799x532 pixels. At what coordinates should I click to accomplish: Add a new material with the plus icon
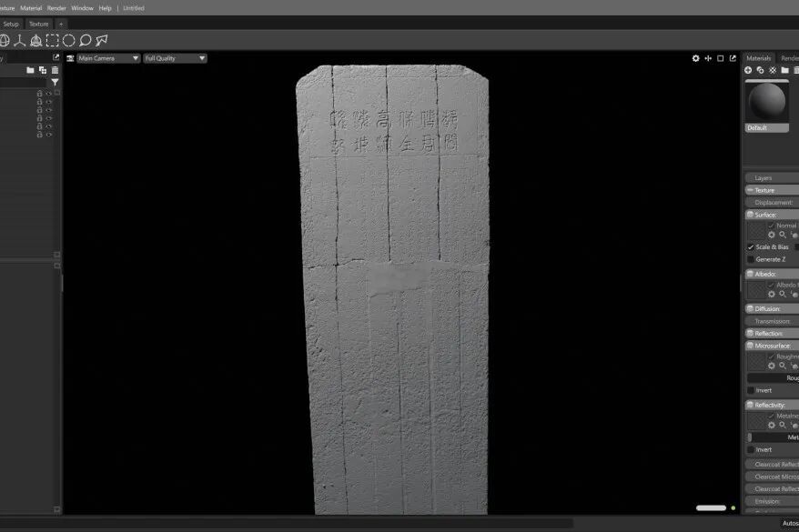(x=748, y=70)
